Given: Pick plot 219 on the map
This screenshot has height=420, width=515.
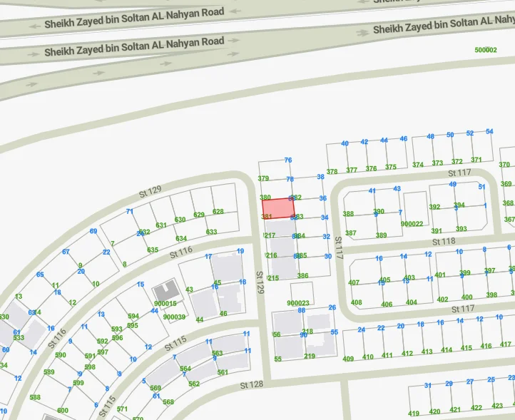Looking at the screenshot, I should pos(310,356).
